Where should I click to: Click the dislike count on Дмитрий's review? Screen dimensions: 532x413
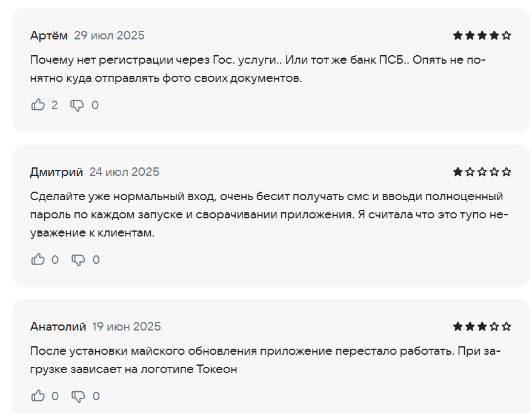96,260
